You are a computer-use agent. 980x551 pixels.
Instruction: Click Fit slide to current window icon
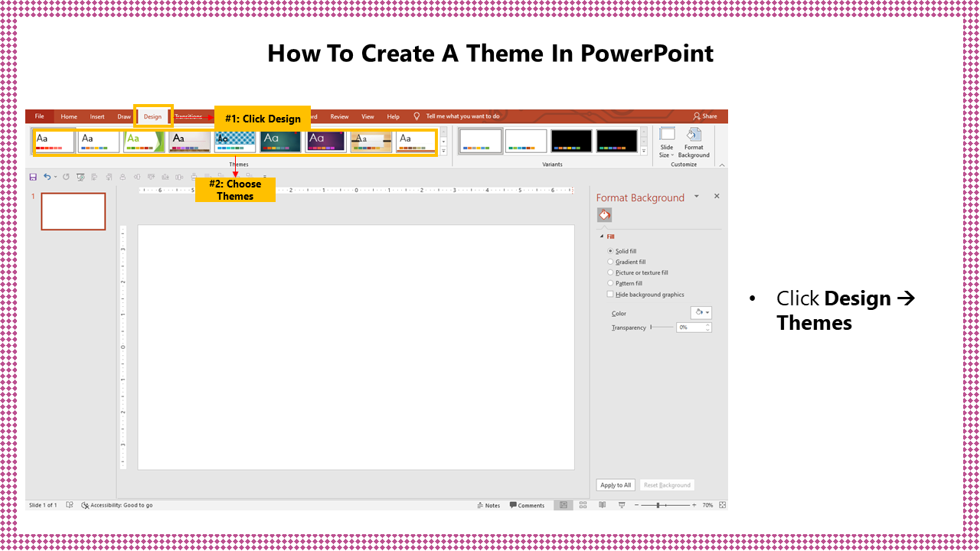[722, 505]
